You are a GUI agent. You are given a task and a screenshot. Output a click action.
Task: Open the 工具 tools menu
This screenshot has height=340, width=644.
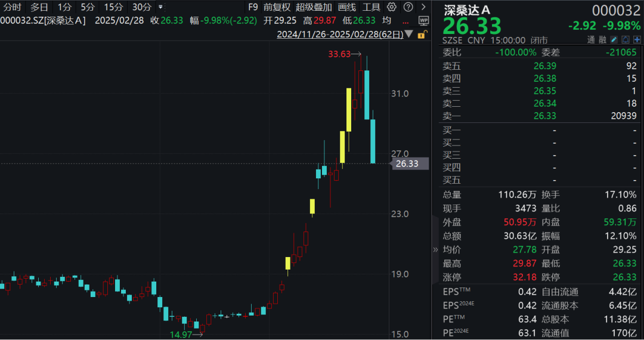click(x=371, y=7)
